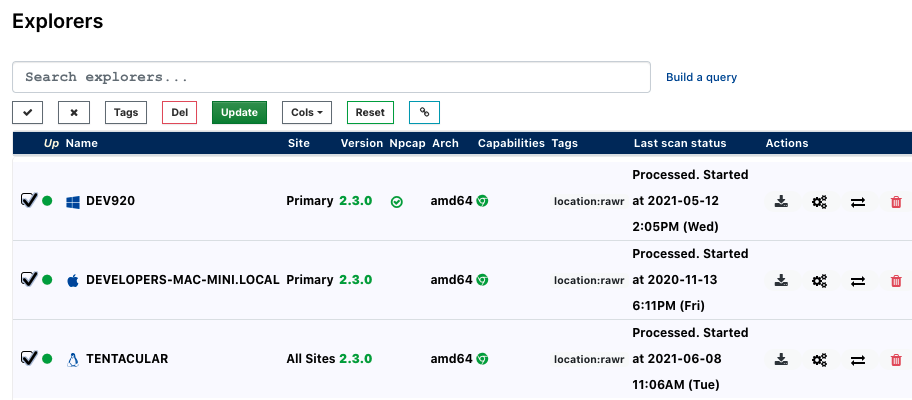The width and height of the screenshot is (912, 400).
Task: Click the green Update button
Action: tap(239, 113)
